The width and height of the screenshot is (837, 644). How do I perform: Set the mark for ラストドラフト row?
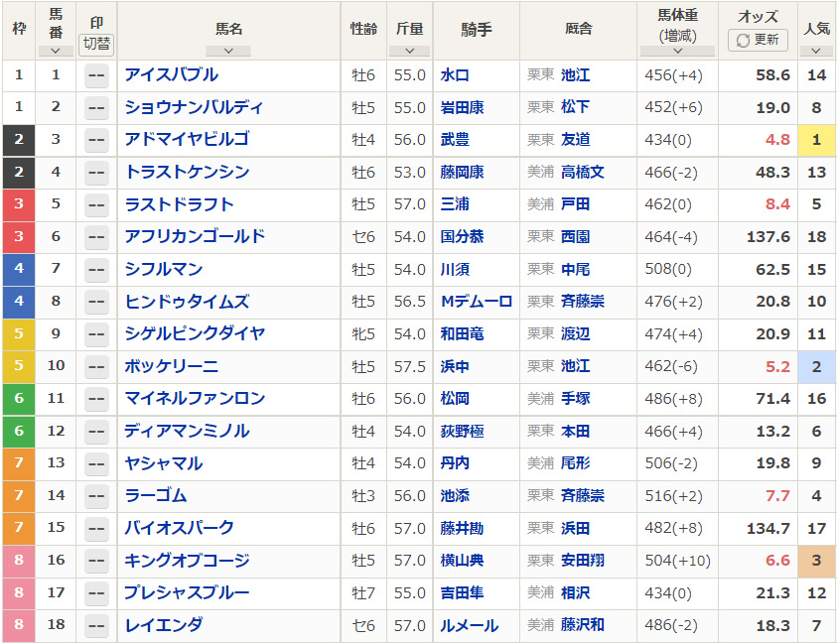pyautogui.click(x=96, y=204)
